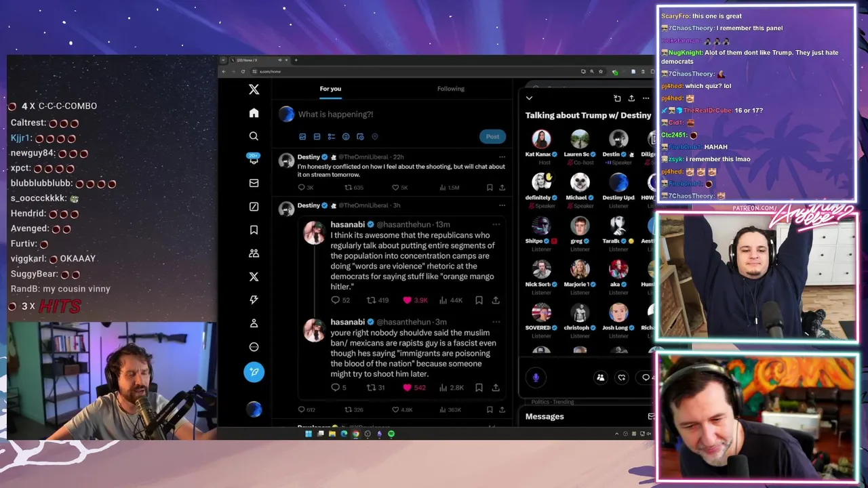Open the Communities icon in sidebar

(x=254, y=253)
